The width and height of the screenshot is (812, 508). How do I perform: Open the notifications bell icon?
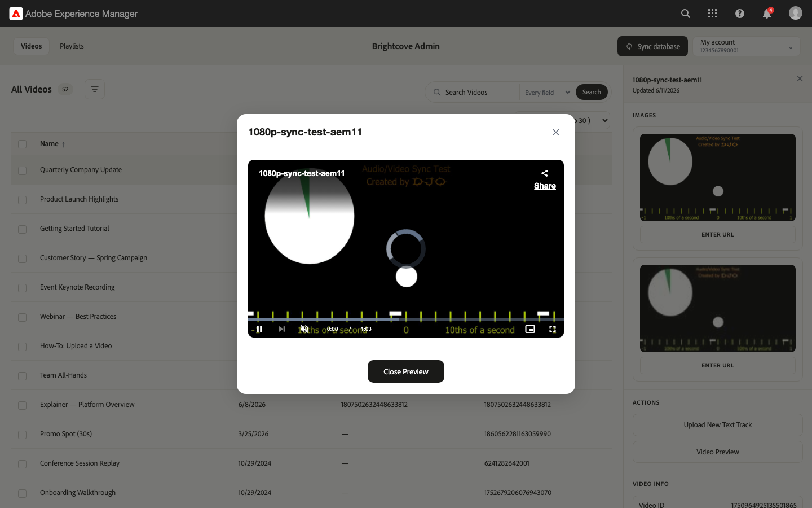pyautogui.click(x=767, y=14)
